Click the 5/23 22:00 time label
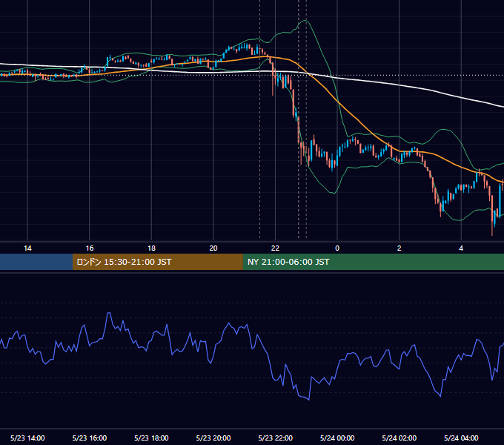 pyautogui.click(x=276, y=438)
